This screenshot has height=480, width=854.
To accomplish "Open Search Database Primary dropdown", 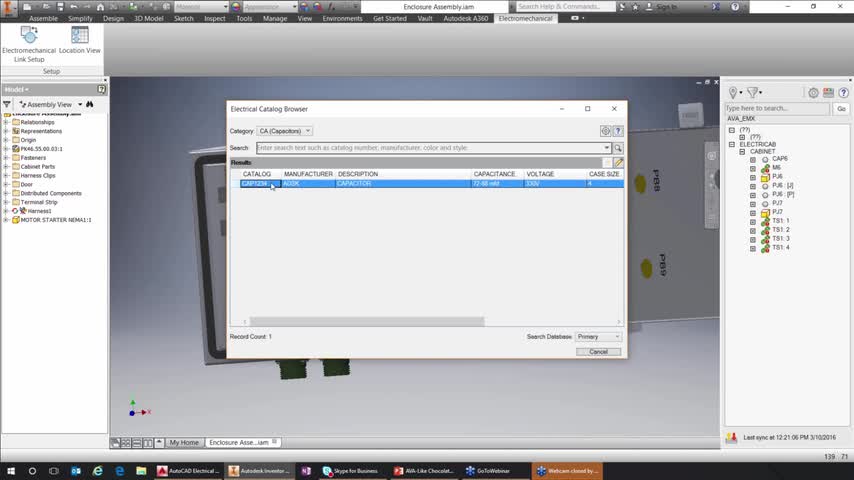I will (x=598, y=337).
